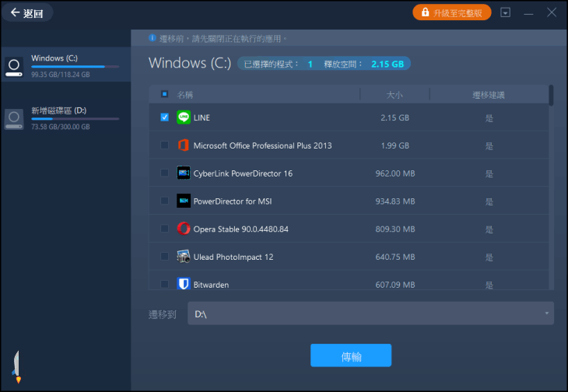Click the Ulead PhotoImpact 12 icon
Image resolution: width=568 pixels, height=392 pixels.
coord(184,257)
